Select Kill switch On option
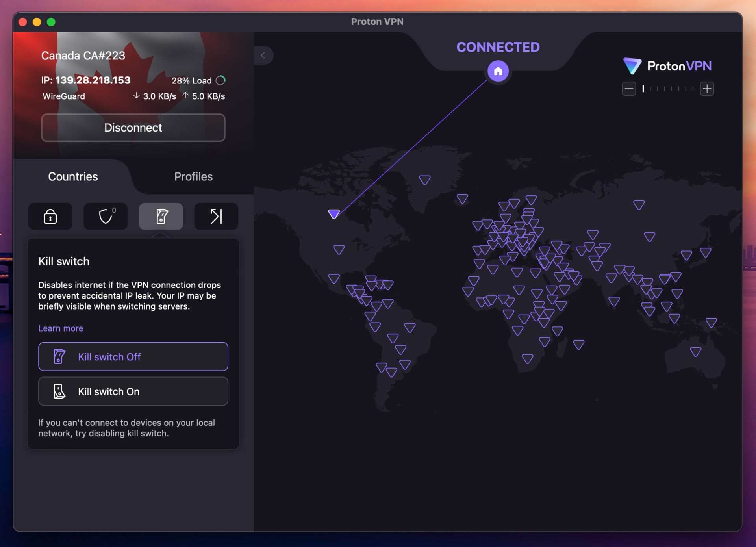Viewport: 756px width, 547px height. [x=133, y=391]
